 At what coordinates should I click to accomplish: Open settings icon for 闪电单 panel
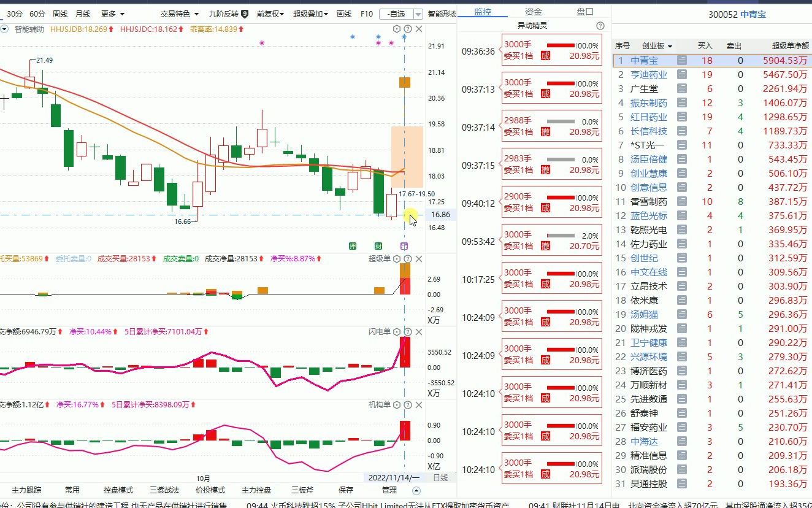click(x=397, y=332)
